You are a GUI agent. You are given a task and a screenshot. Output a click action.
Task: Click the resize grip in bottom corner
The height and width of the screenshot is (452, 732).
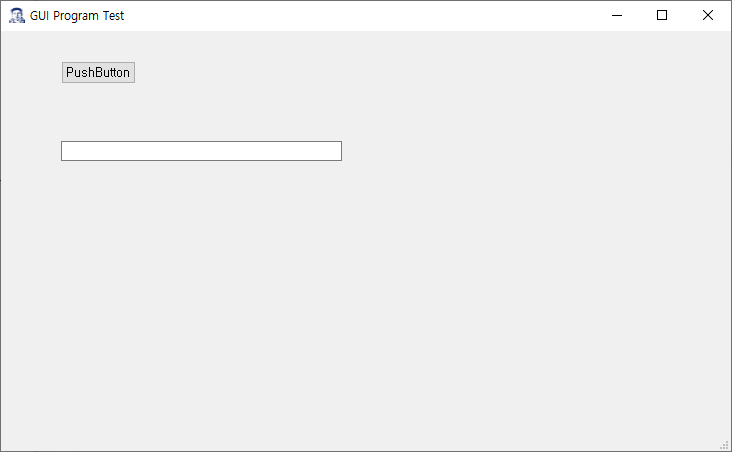pyautogui.click(x=725, y=445)
